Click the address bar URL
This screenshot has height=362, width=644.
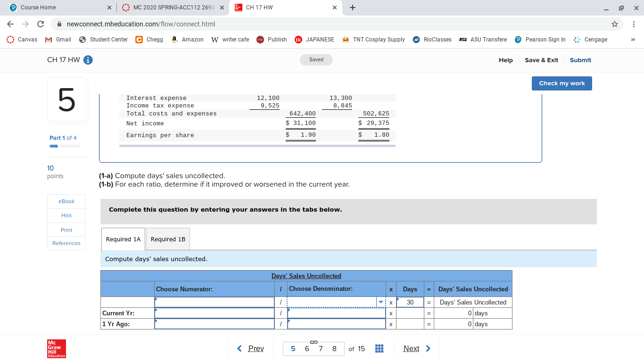(141, 24)
